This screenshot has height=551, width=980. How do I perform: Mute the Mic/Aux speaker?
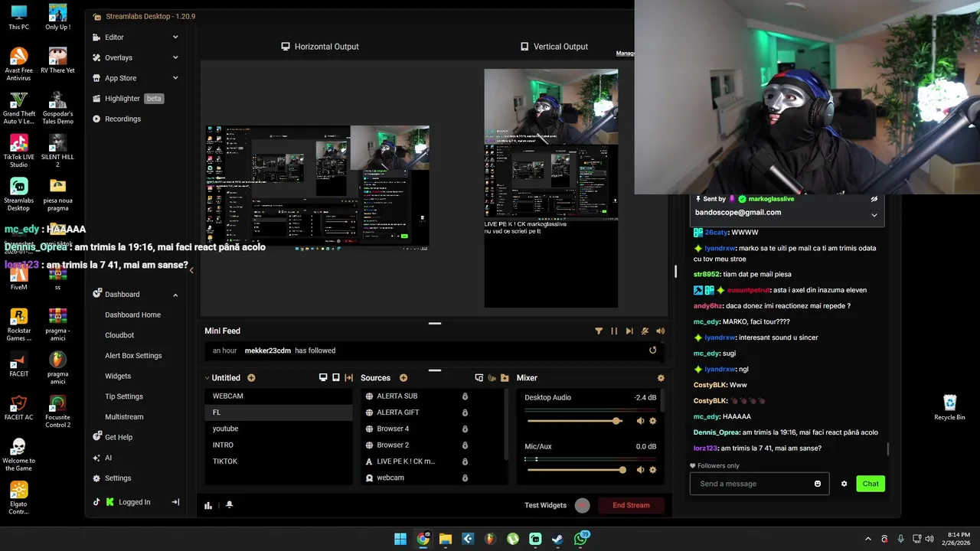[x=640, y=470]
